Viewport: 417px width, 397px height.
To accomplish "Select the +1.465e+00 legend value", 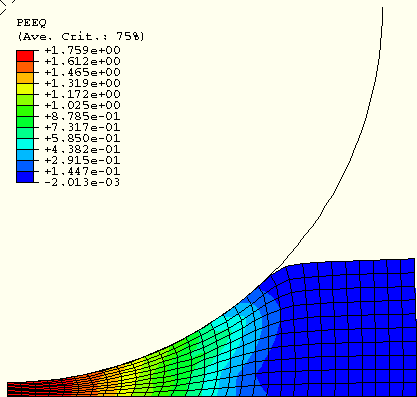I will [82, 72].
